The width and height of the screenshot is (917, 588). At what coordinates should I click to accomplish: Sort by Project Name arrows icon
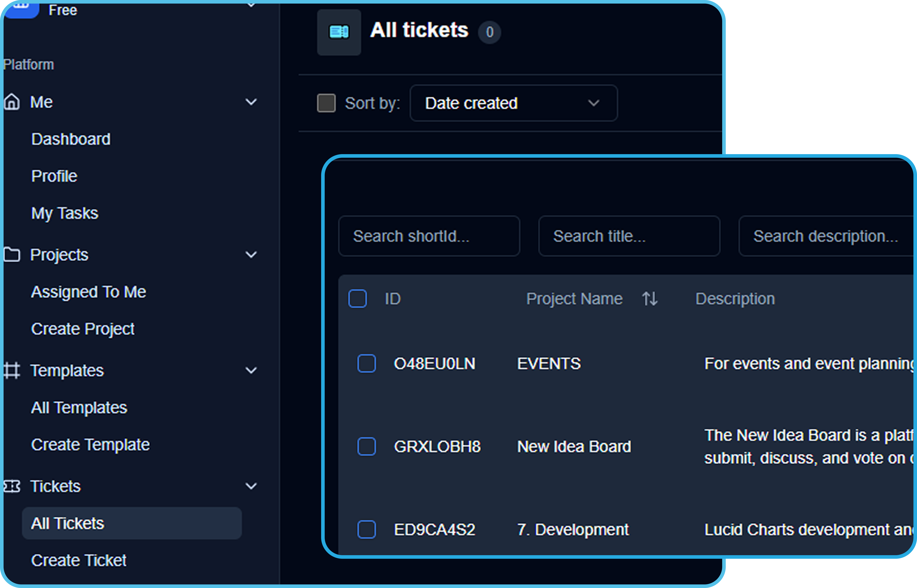coord(649,299)
